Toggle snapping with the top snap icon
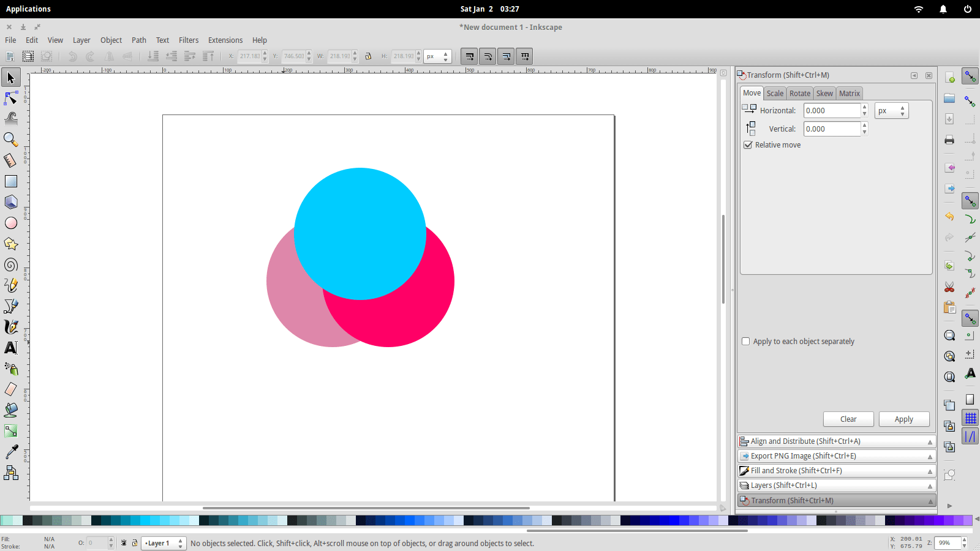This screenshot has height=551, width=980. [970, 76]
